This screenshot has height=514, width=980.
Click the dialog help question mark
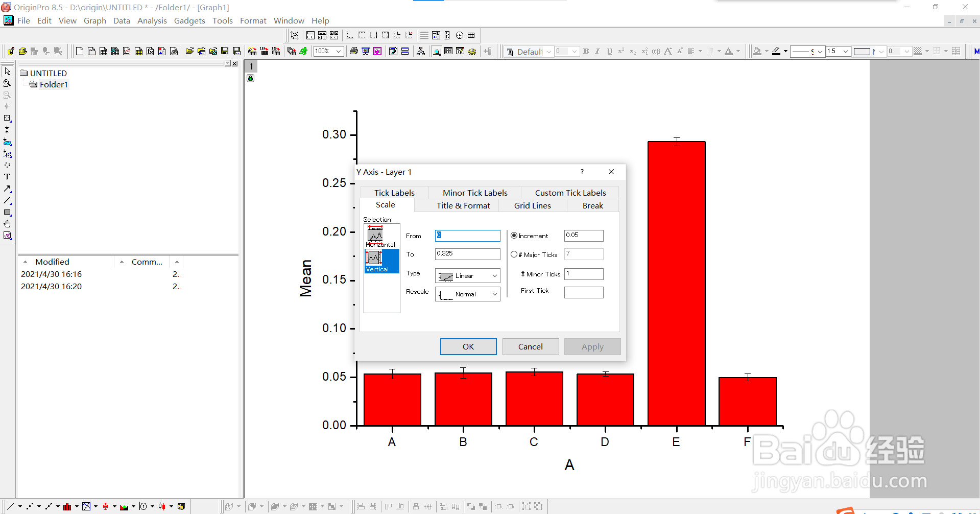coord(582,172)
